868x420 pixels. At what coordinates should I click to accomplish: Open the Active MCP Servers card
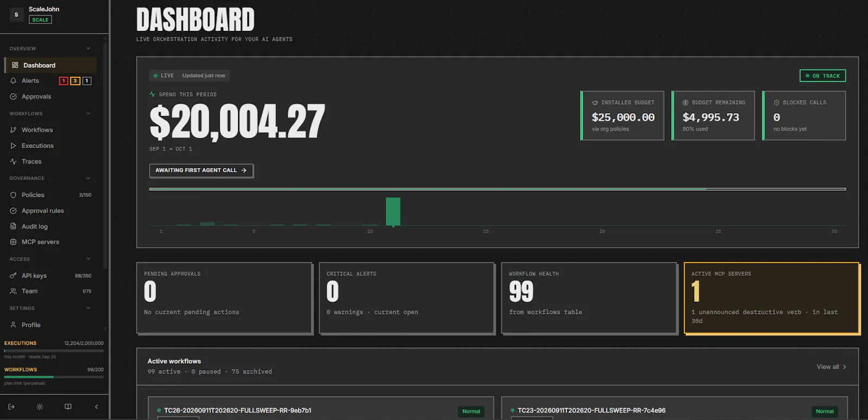(x=771, y=298)
